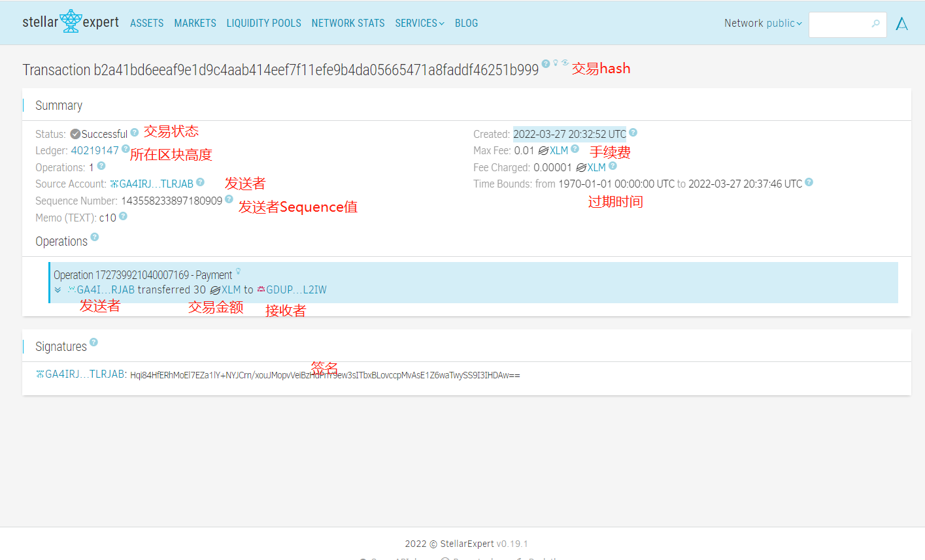Go to the ASSETS page

tap(146, 24)
